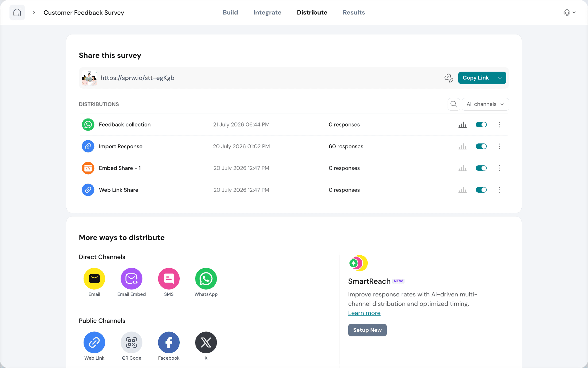Turn off the Web Link Share toggle

click(481, 190)
